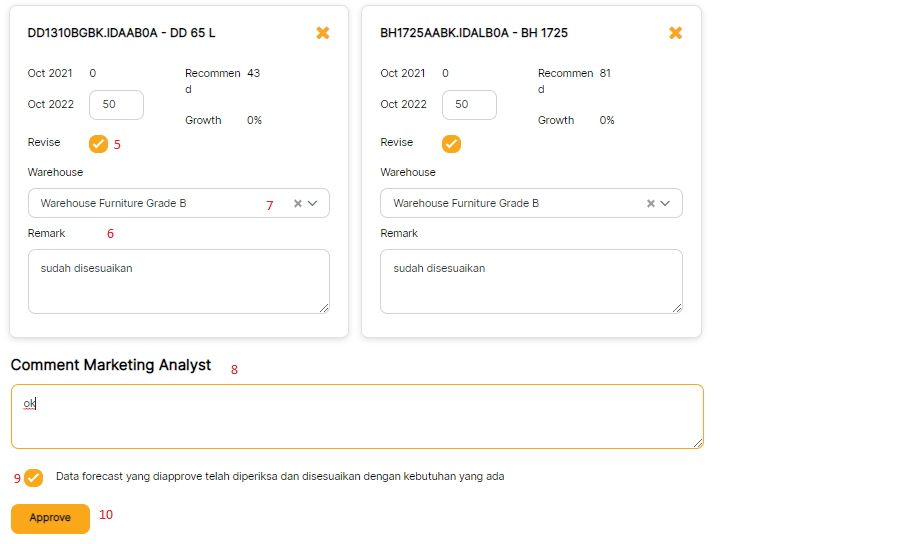This screenshot has height=544, width=916.
Task: Expand Warehouse dropdown arrow for BH 1725
Action: click(x=666, y=204)
